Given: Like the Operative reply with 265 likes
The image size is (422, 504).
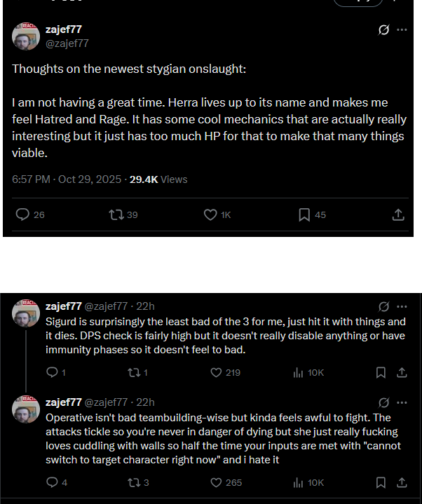Looking at the screenshot, I should pos(216,482).
